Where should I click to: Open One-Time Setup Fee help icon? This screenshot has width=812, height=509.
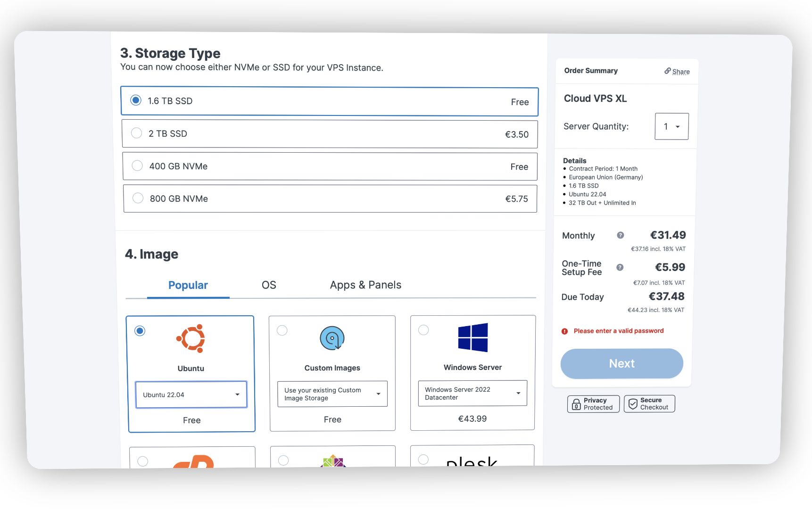620,267
